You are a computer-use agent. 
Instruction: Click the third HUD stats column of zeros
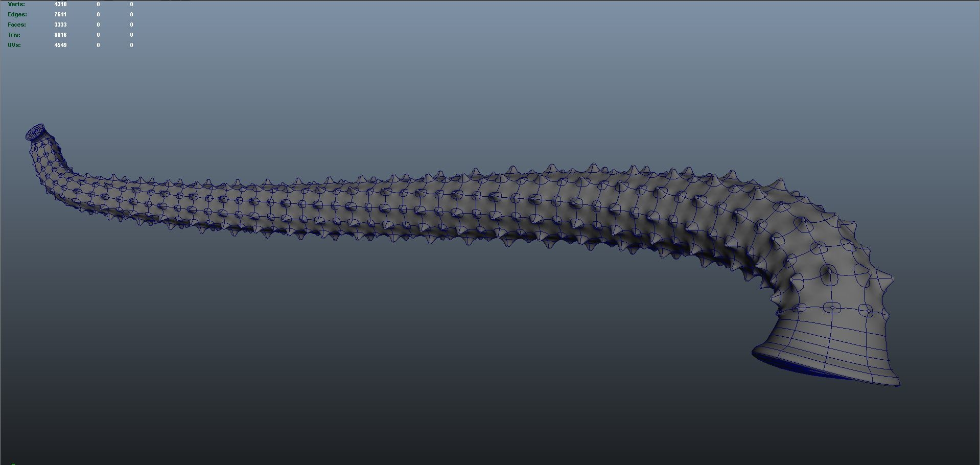pyautogui.click(x=132, y=25)
